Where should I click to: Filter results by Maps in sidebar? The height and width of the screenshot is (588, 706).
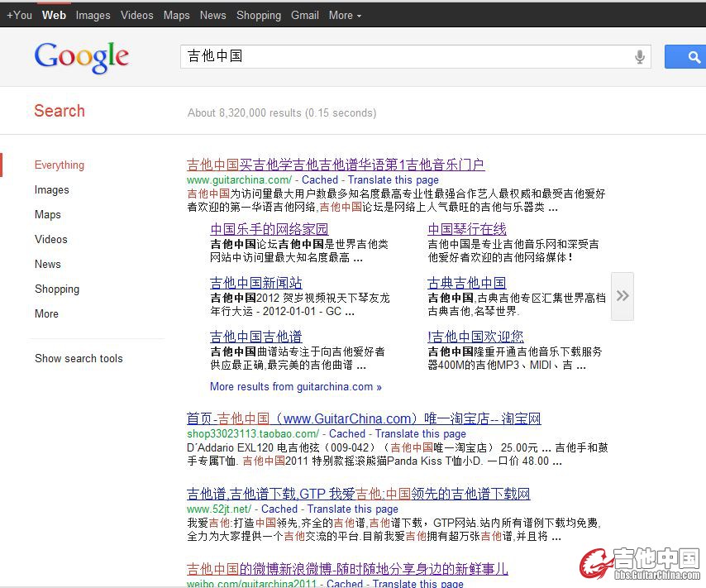tap(48, 214)
